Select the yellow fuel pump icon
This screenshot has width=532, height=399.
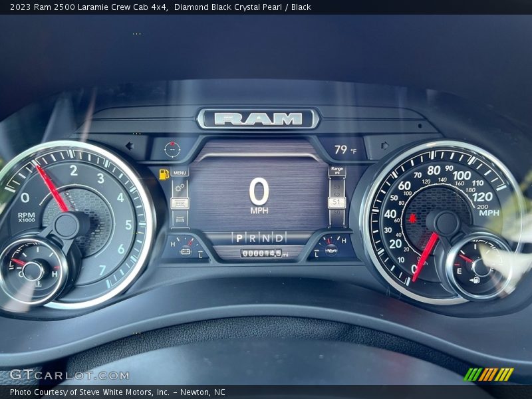tap(164, 174)
